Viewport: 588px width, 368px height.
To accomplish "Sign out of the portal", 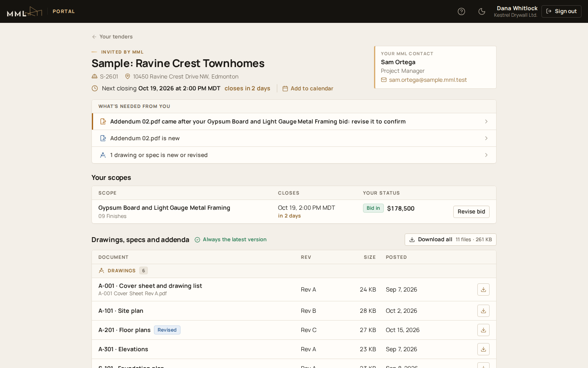I will (x=561, y=11).
